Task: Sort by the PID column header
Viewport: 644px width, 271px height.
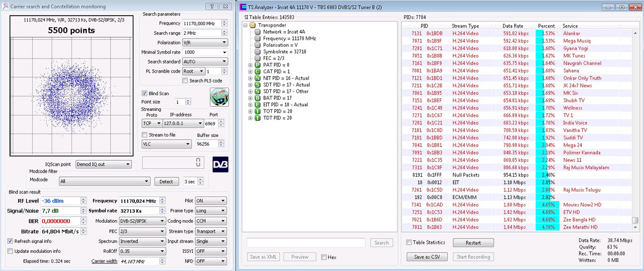Action: coord(424,26)
